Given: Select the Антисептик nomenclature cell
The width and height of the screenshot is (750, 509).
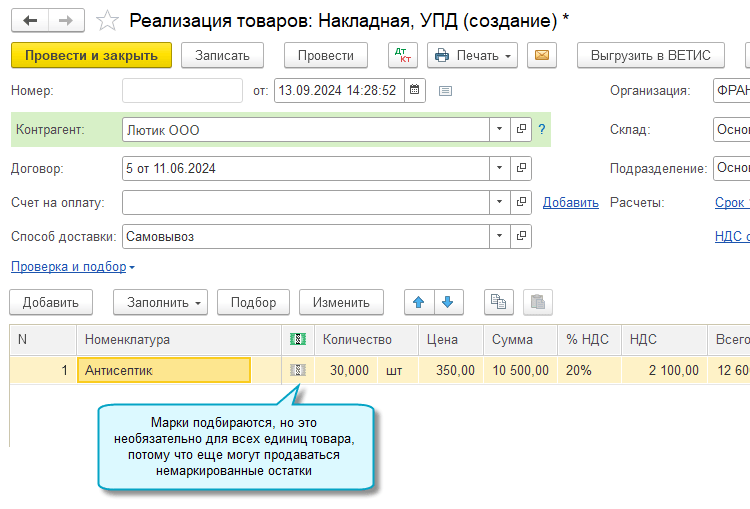Looking at the screenshot, I should [x=164, y=370].
